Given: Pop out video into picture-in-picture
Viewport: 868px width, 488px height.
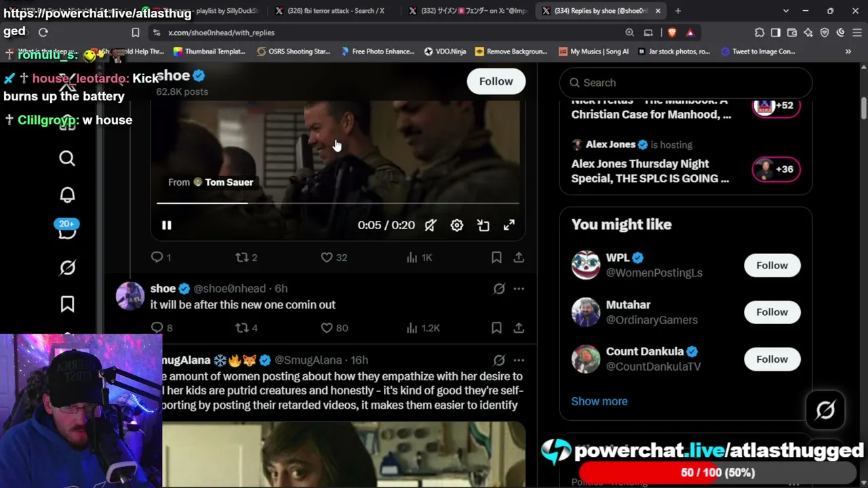Looking at the screenshot, I should pyautogui.click(x=483, y=225).
